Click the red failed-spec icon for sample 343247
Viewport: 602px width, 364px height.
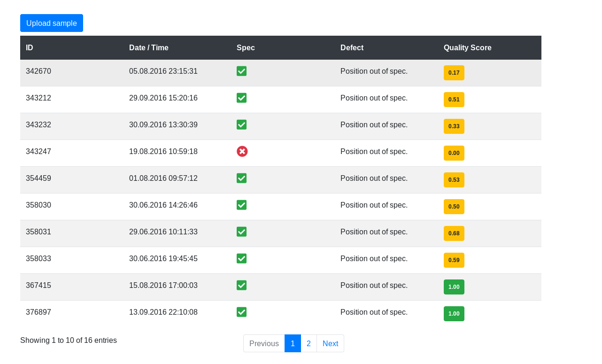pyautogui.click(x=242, y=151)
